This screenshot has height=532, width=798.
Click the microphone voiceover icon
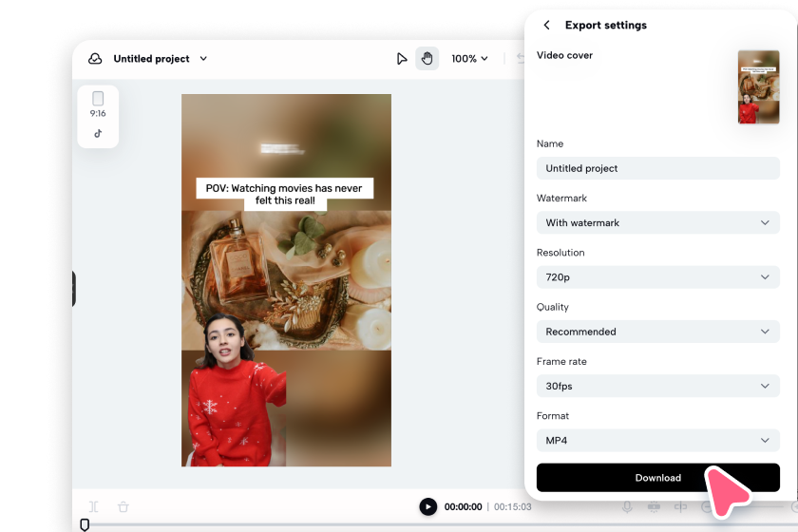coord(627,506)
